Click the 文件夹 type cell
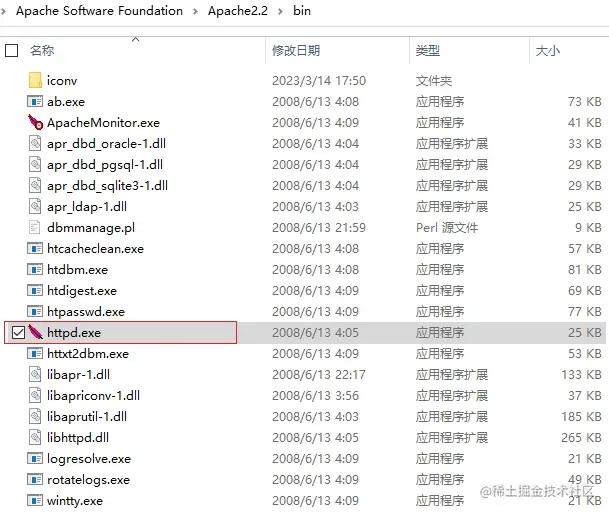The height and width of the screenshot is (513, 609). (434, 80)
